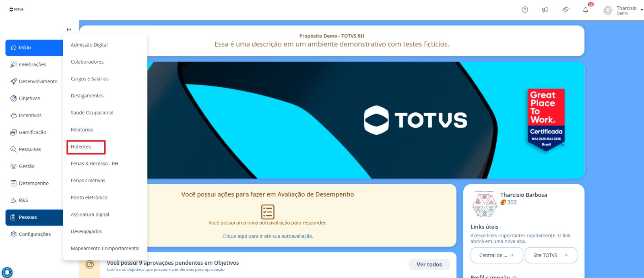Open the Início menu item
Image resolution: width=644 pixels, height=278 pixels.
pyautogui.click(x=34, y=47)
